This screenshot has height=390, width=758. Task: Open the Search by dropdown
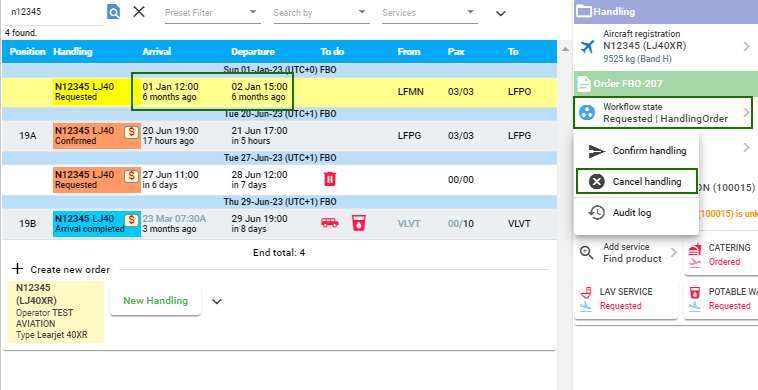pyautogui.click(x=321, y=13)
